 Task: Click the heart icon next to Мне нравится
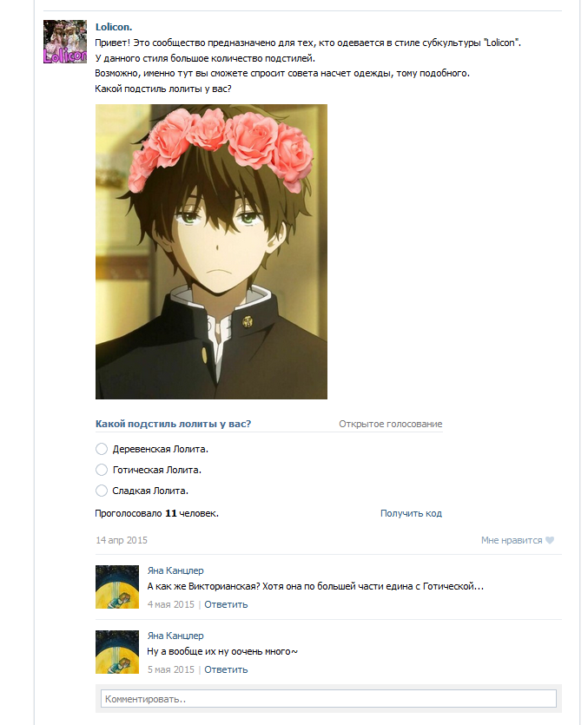click(x=550, y=540)
